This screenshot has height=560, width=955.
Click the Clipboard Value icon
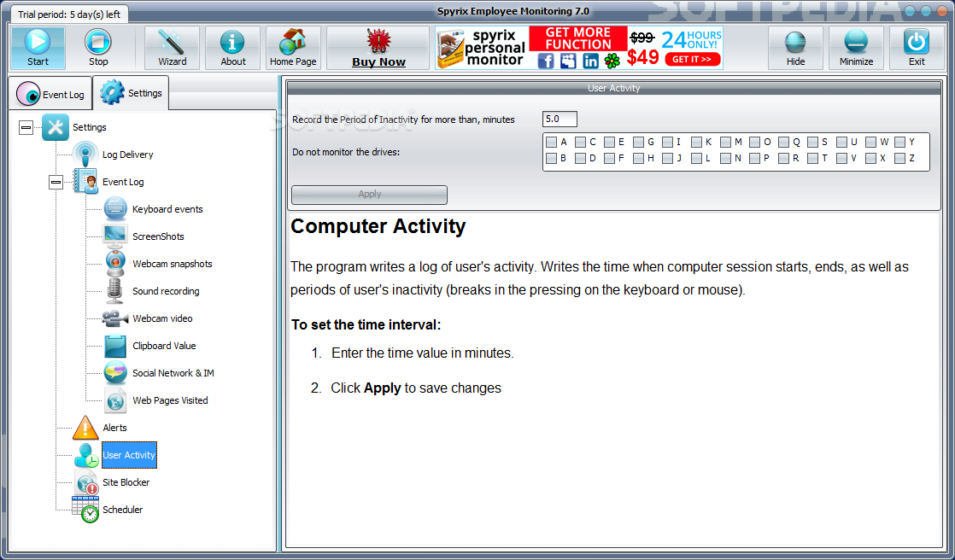pos(115,346)
